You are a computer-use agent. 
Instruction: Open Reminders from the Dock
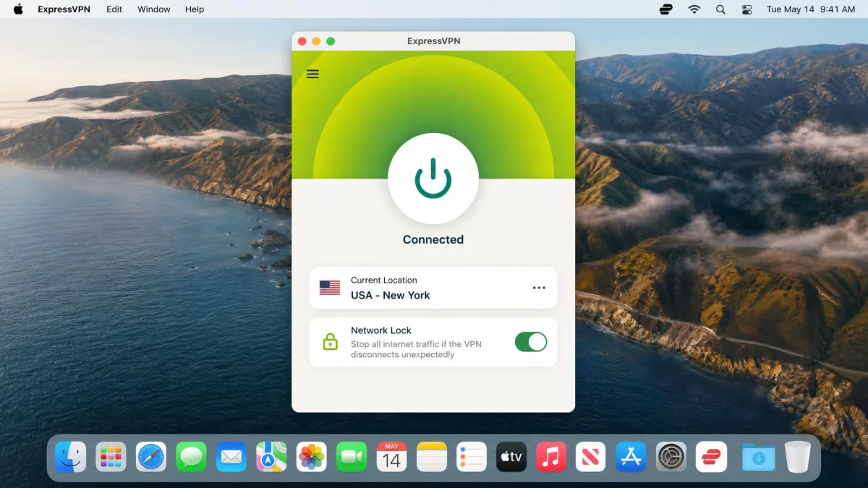[x=472, y=457]
